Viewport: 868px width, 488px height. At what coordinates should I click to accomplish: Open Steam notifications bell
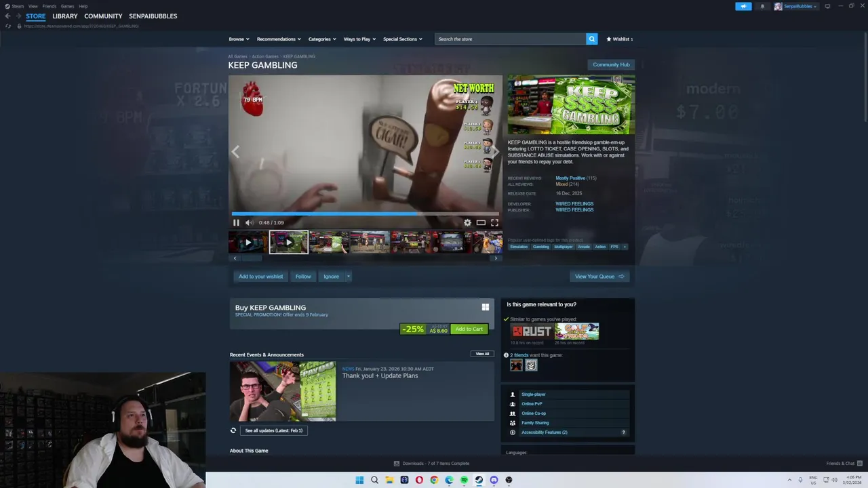coord(762,6)
